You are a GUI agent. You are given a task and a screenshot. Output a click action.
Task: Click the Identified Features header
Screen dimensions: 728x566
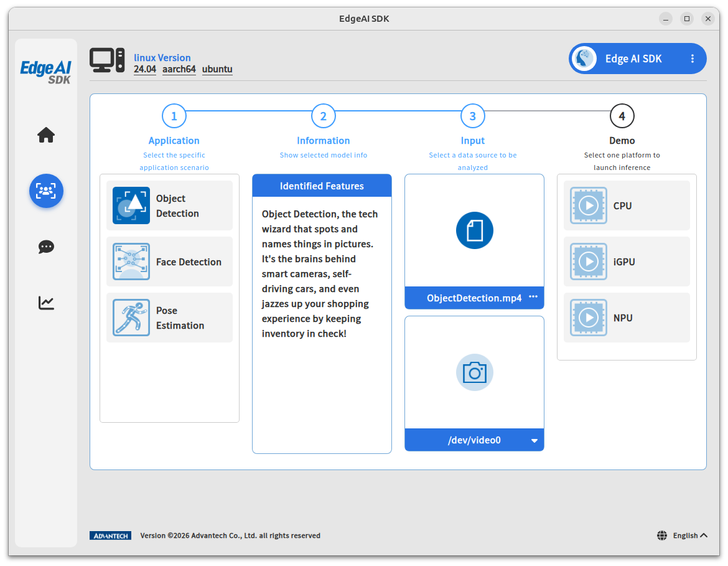coord(322,186)
